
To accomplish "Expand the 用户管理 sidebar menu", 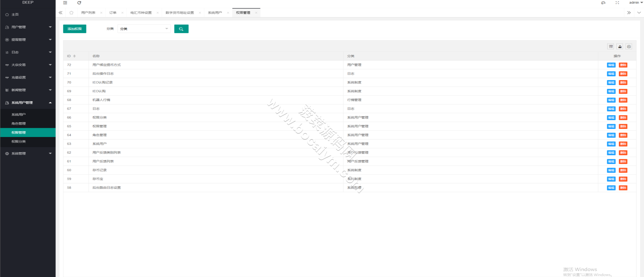I will (28, 27).
